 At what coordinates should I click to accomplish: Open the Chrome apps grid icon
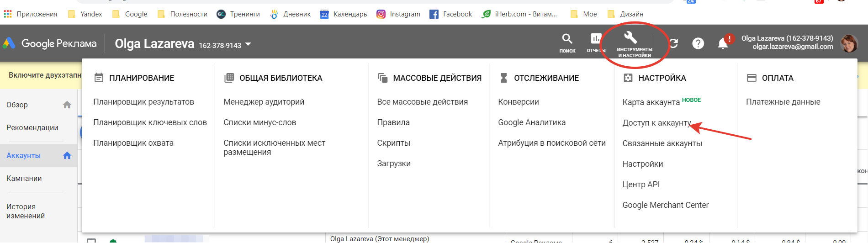(8, 14)
